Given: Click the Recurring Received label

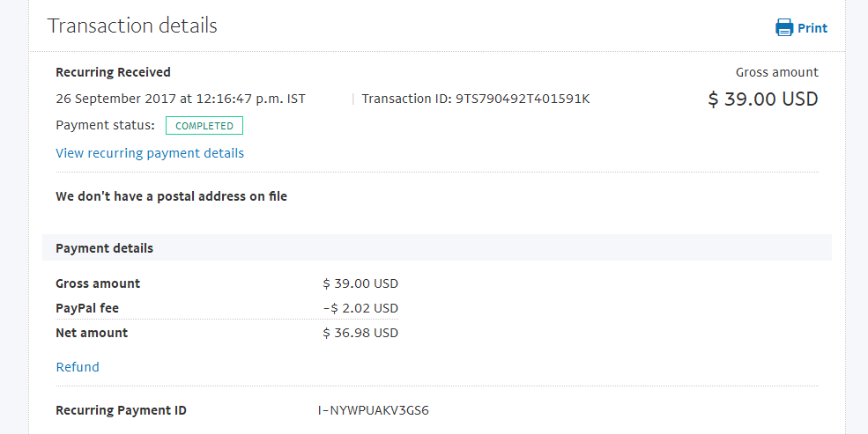Looking at the screenshot, I should pos(113,72).
